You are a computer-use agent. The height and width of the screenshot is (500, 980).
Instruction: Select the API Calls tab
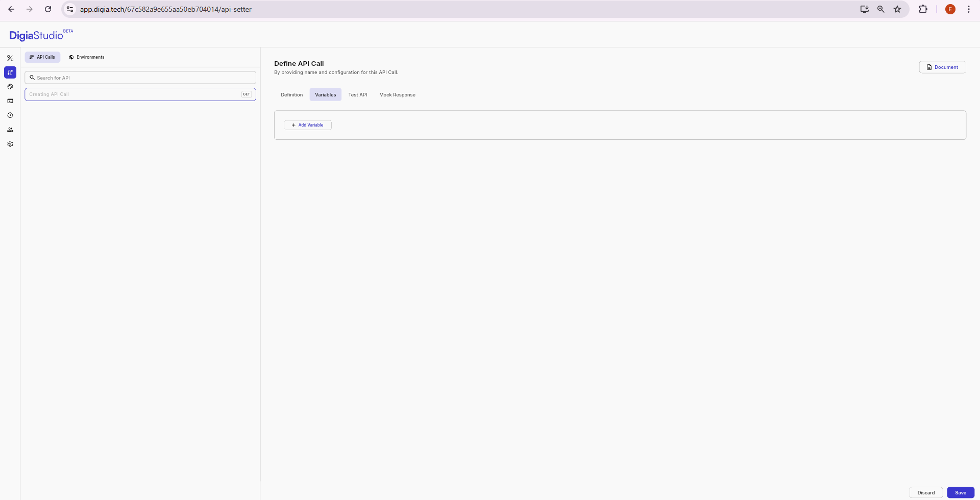(42, 57)
